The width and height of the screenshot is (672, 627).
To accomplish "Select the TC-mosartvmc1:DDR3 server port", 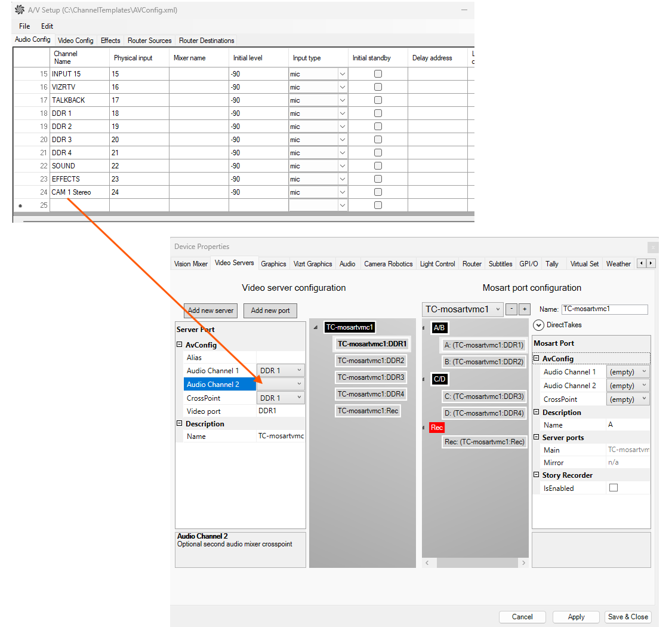I will tap(371, 377).
